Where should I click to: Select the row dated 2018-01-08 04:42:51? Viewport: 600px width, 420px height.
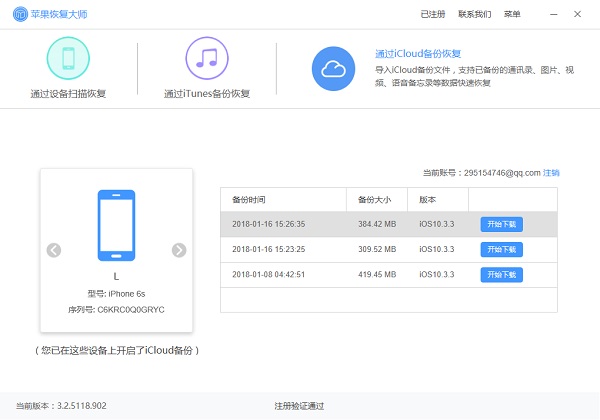click(389, 275)
